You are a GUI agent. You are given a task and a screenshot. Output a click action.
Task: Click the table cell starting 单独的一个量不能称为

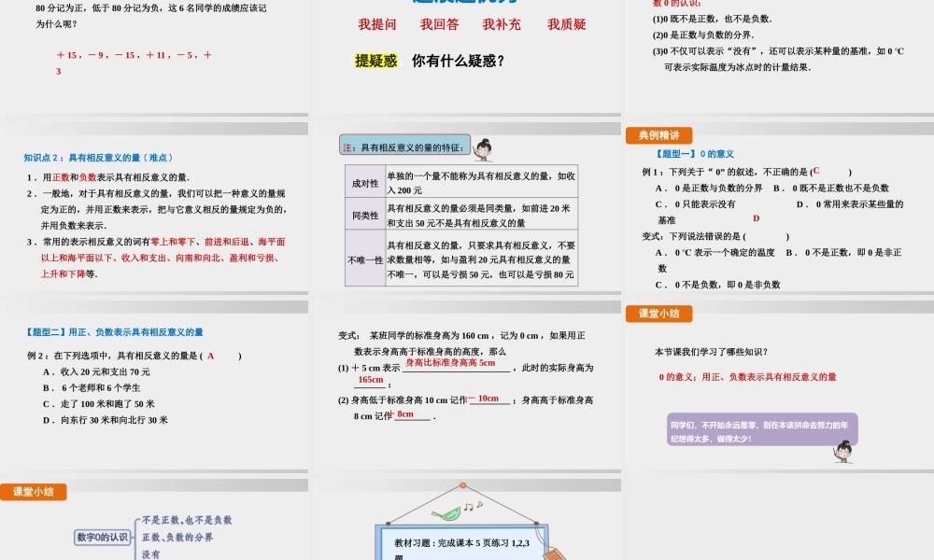point(481,183)
